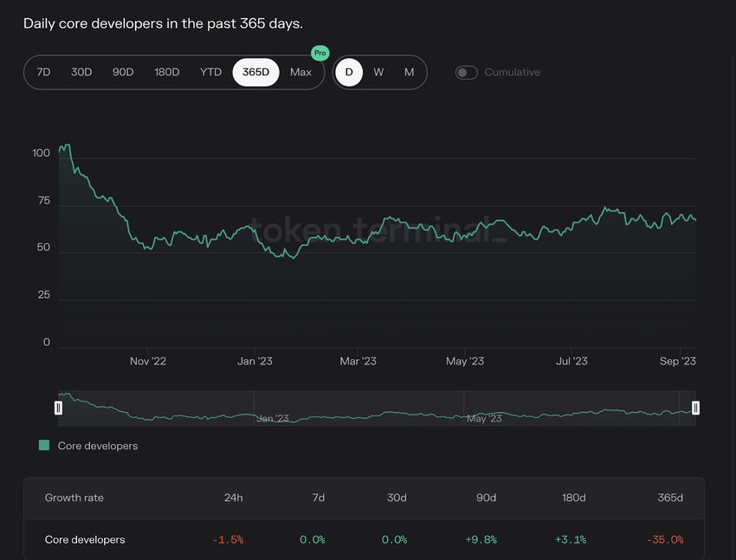The width and height of the screenshot is (736, 560).
Task: Toggle the Cumulative switch
Action: pos(467,72)
